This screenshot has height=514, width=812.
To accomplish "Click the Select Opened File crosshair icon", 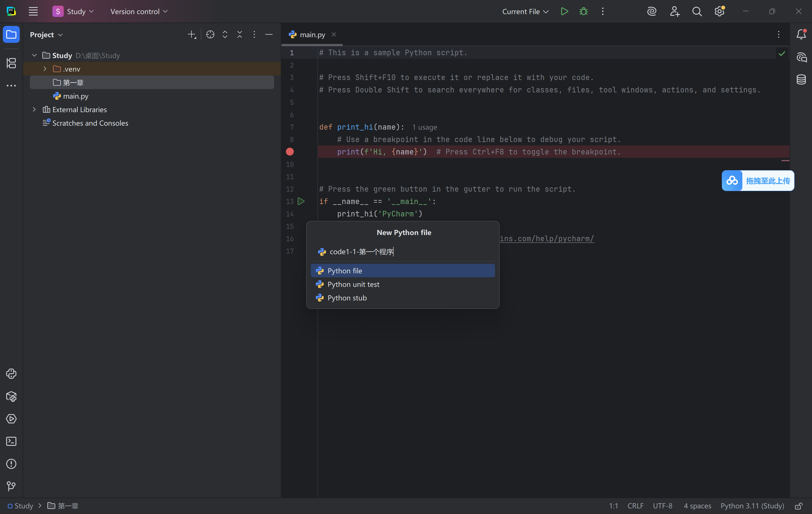I will (x=210, y=34).
